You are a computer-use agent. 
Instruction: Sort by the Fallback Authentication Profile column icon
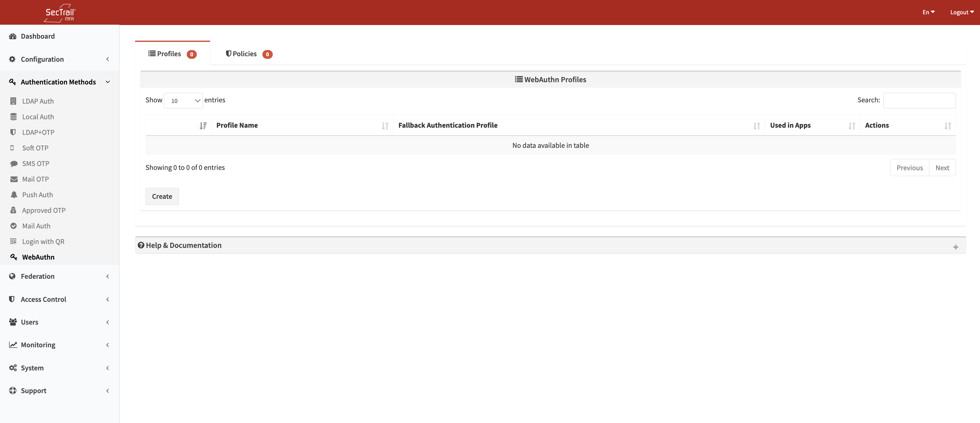[756, 126]
